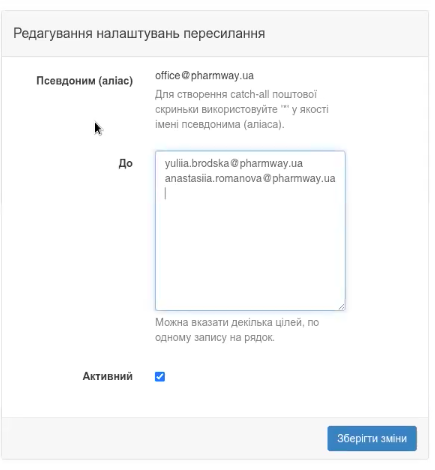Grab the textarea resize handle corner

click(x=341, y=307)
